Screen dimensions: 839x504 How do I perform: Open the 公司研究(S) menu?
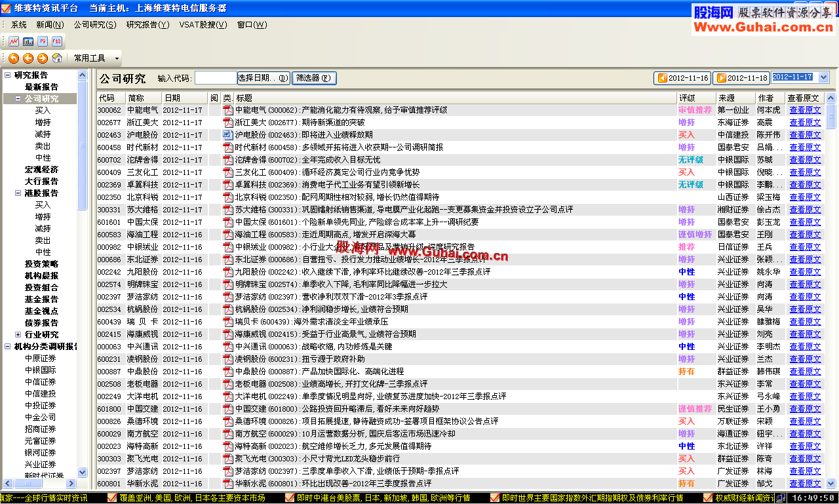pos(95,25)
